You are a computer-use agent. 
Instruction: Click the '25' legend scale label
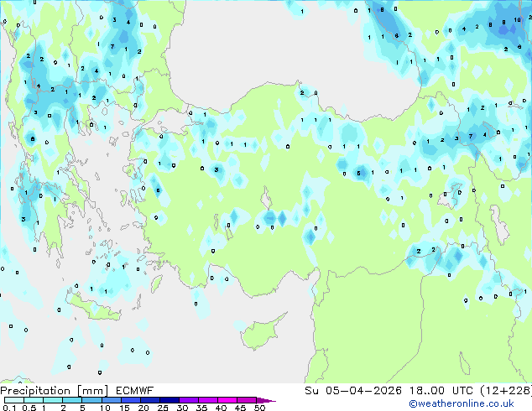(163, 408)
